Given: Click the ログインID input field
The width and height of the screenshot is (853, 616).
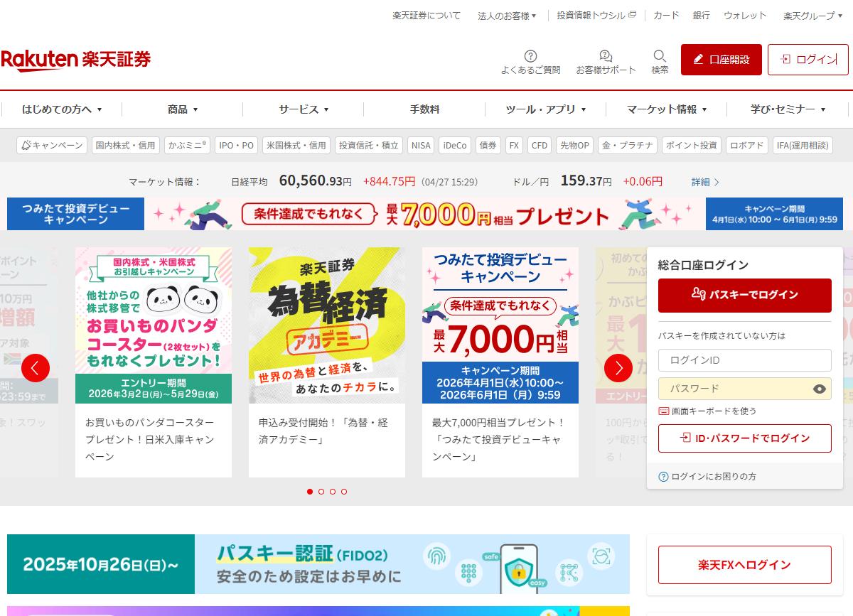Looking at the screenshot, I should point(744,360).
